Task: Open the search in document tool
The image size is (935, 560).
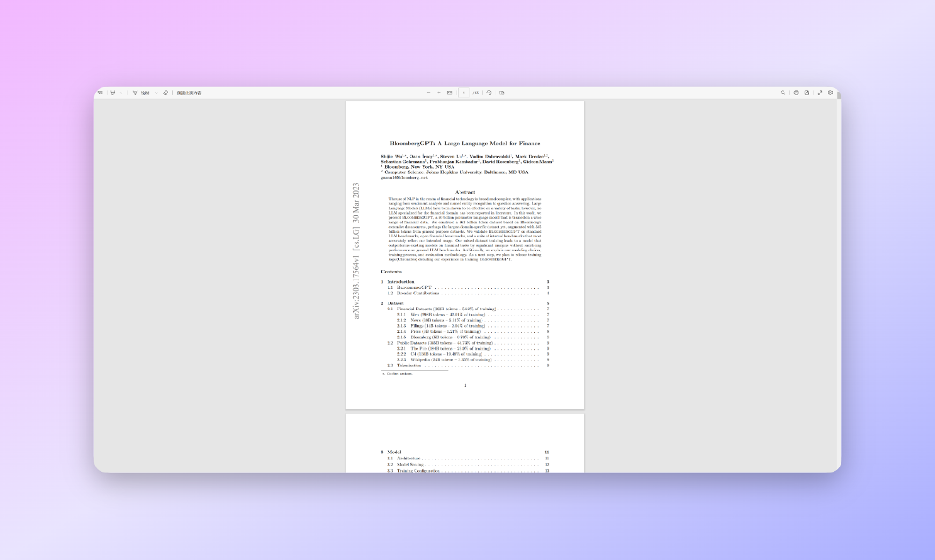Action: 783,93
